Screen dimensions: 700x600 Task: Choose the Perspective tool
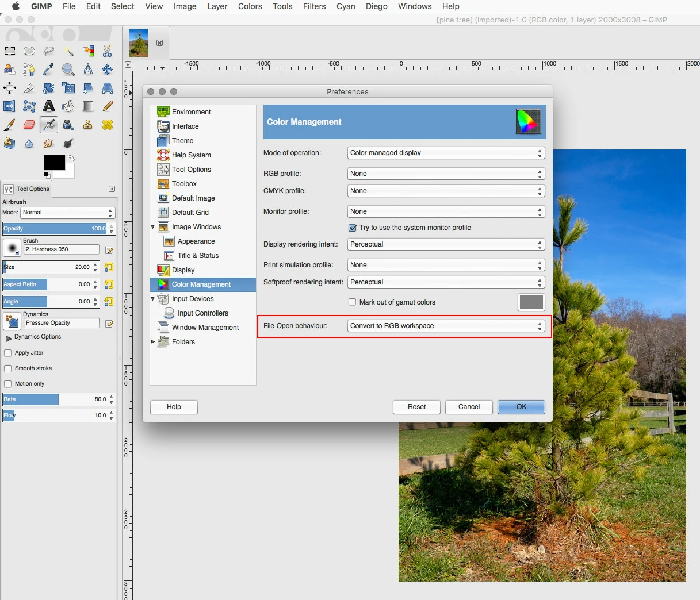coord(108,88)
